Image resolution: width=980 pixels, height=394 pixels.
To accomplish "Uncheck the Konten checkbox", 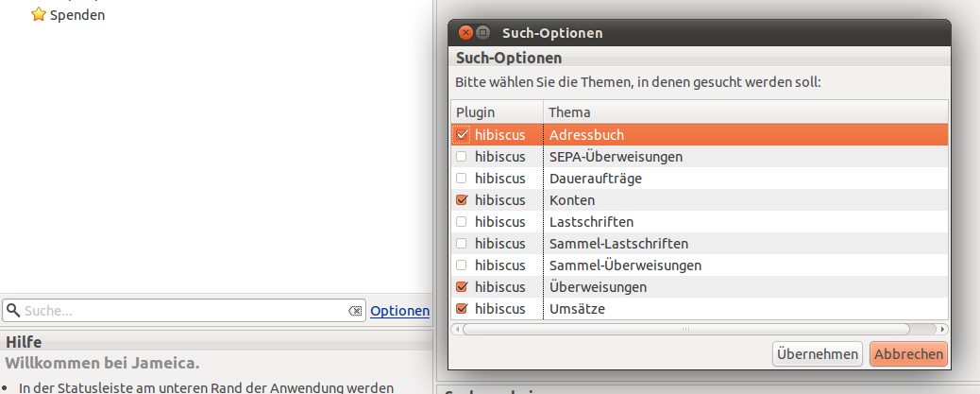I will (462, 200).
